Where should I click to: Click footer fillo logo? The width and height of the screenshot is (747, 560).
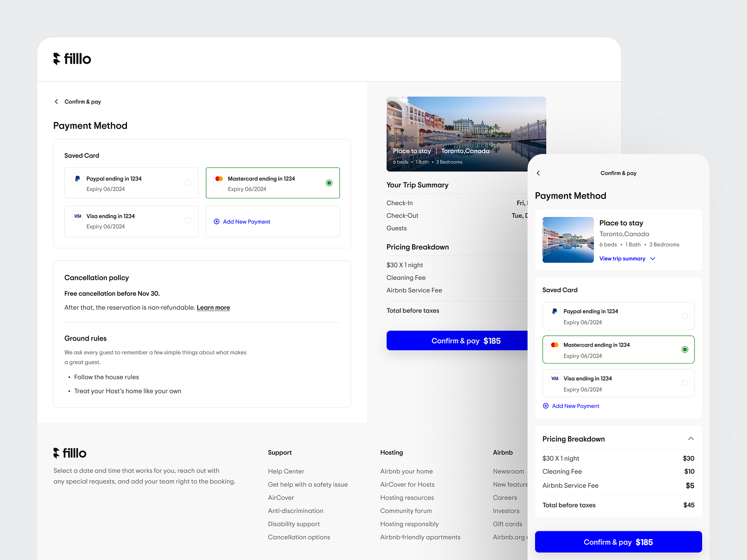click(70, 453)
